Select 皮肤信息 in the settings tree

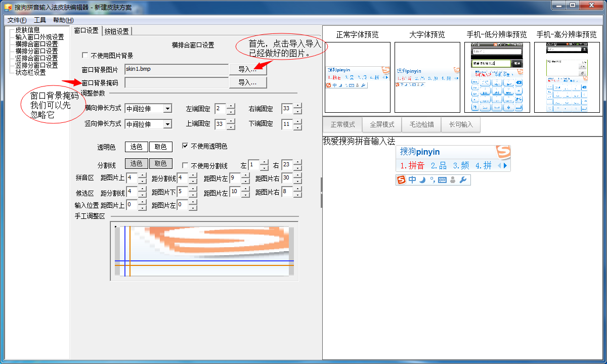coord(27,30)
